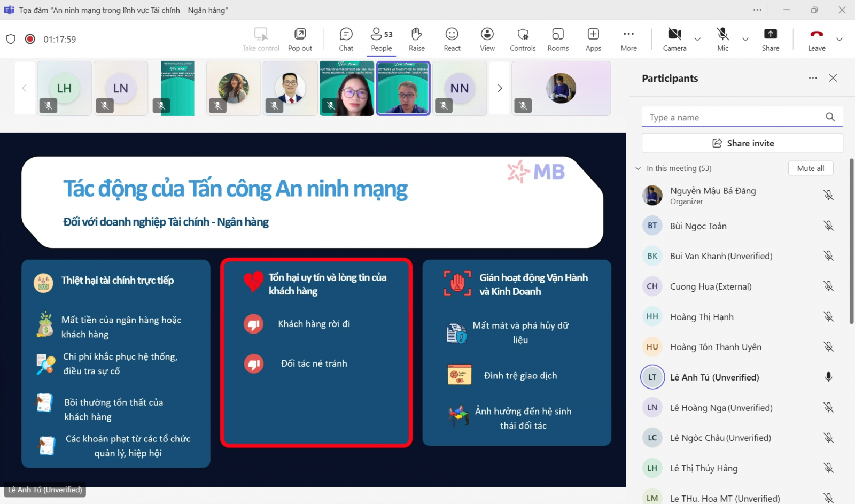The height and width of the screenshot is (504, 855).
Task: Open the Camera device options dropdown
Action: [697, 40]
